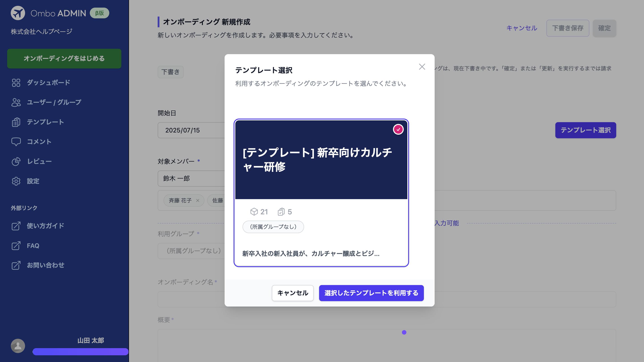This screenshot has height=362, width=644.
Task: Click the キャンセル link in page header
Action: click(522, 28)
